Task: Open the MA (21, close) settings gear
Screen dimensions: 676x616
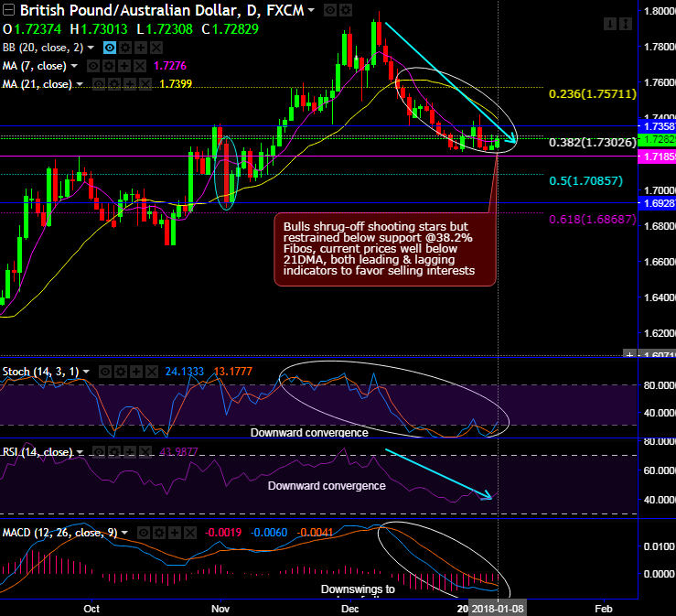Action: tap(114, 84)
